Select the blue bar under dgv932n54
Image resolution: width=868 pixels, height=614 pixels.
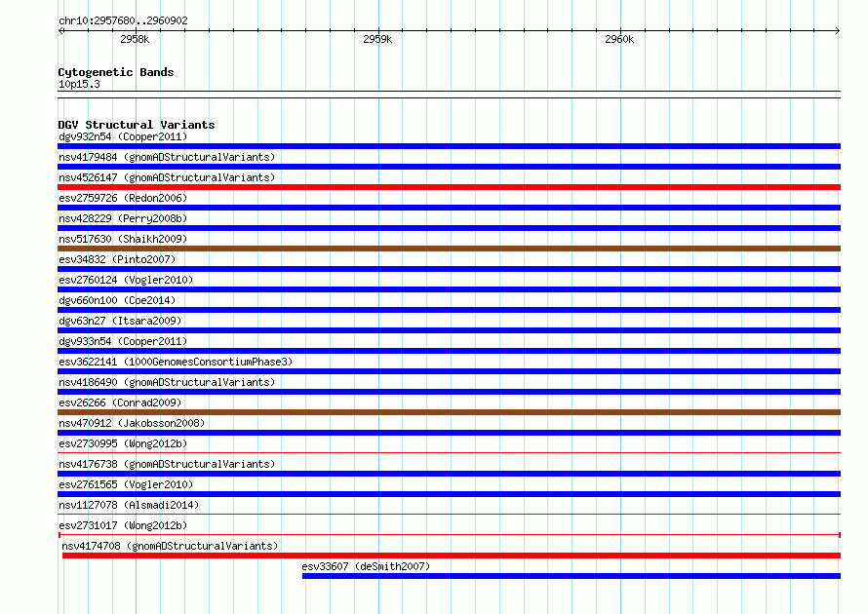[x=449, y=146]
